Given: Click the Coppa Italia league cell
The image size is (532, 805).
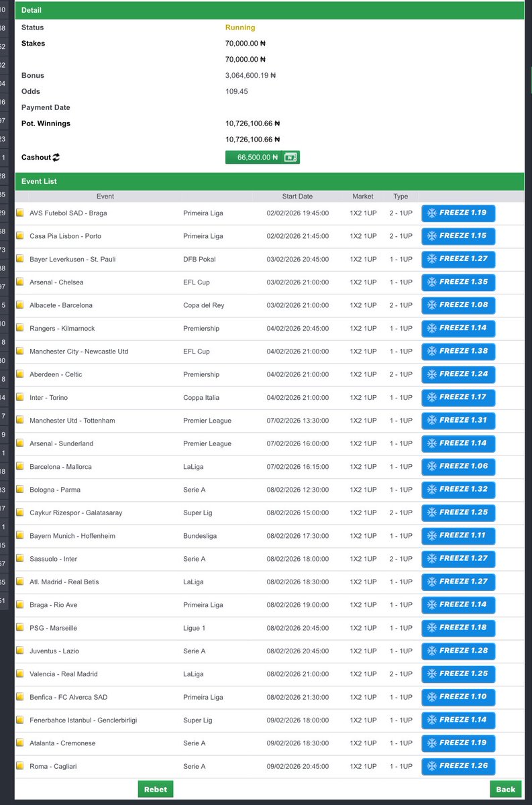Looking at the screenshot, I should tap(203, 398).
